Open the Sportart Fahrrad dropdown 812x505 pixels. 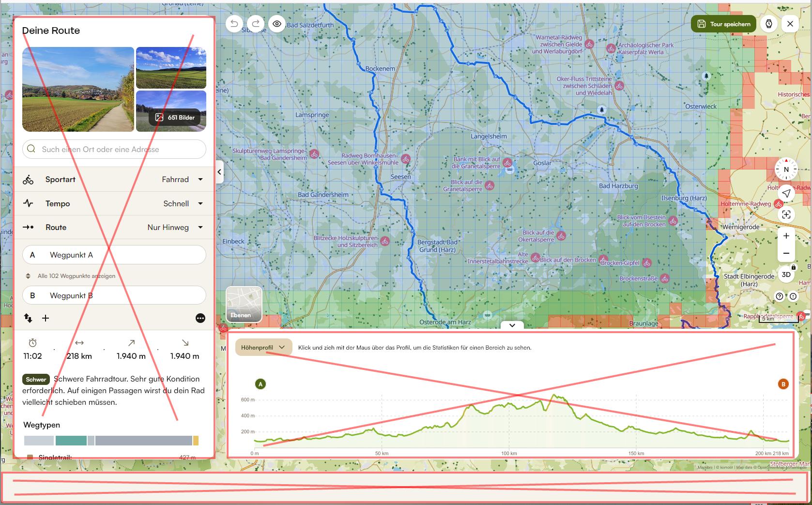click(x=182, y=180)
